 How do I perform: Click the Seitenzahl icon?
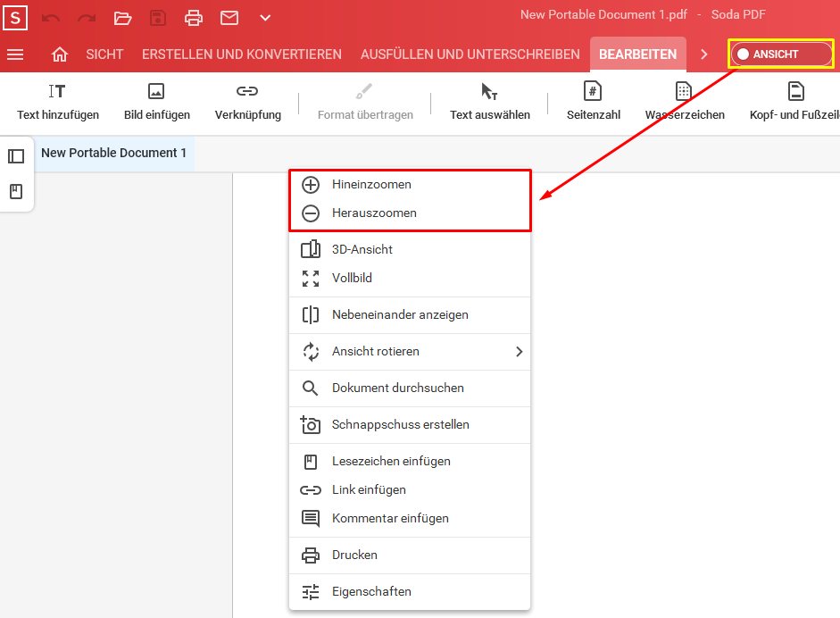(x=592, y=101)
